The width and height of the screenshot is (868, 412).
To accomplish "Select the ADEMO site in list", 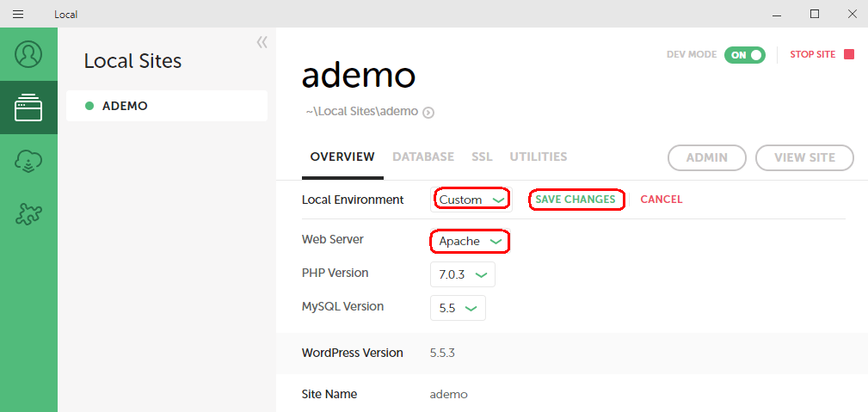I will 167,106.
